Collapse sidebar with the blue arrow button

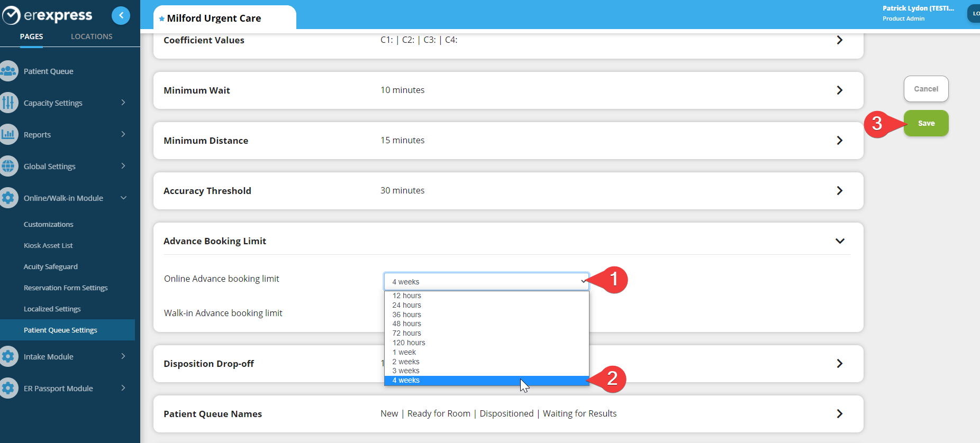coord(121,15)
